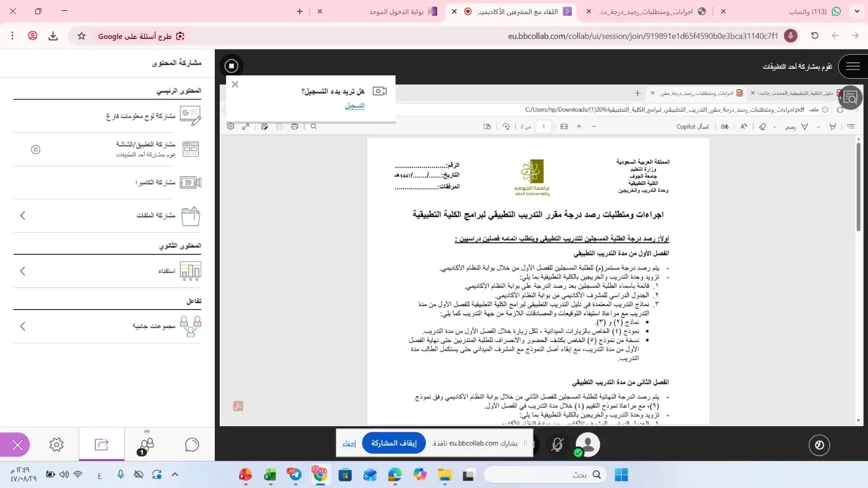The width and height of the screenshot is (868, 488).
Task: Stop sharing via circle beside مشاركة التطبيق/الشاشة
Action: pyautogui.click(x=36, y=149)
